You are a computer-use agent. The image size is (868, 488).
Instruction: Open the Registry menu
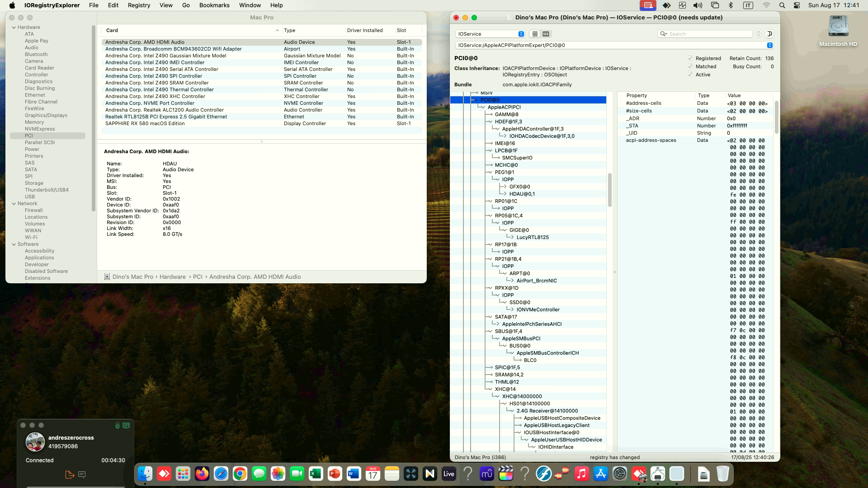(x=139, y=5)
